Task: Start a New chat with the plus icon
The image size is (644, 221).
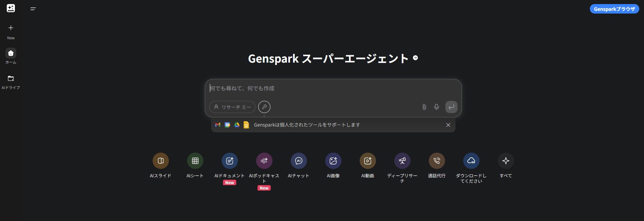Action: click(11, 28)
